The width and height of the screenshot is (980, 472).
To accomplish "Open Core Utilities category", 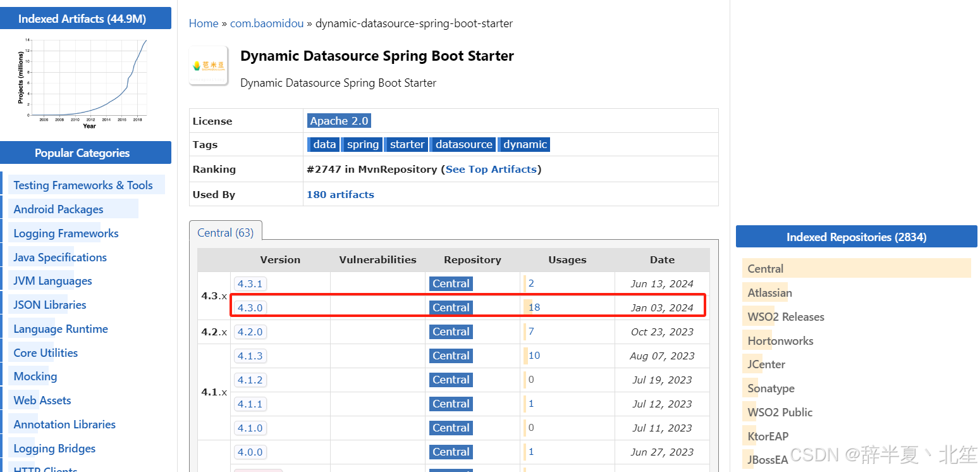I will pyautogui.click(x=46, y=353).
